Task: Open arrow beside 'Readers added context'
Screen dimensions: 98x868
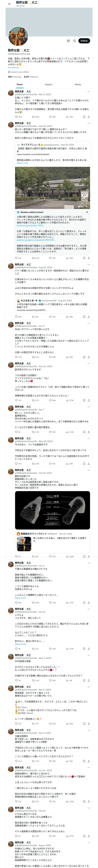Action: [x=87, y=212]
